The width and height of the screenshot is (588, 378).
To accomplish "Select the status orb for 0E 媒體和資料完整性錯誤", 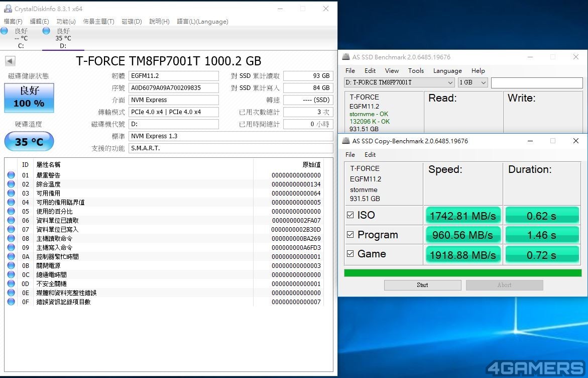I will pyautogui.click(x=11, y=293).
